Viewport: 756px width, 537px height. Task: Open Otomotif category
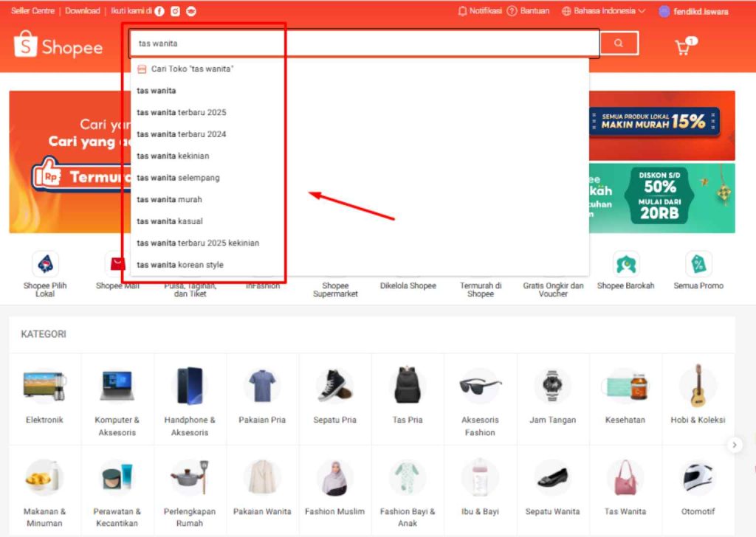point(698,491)
